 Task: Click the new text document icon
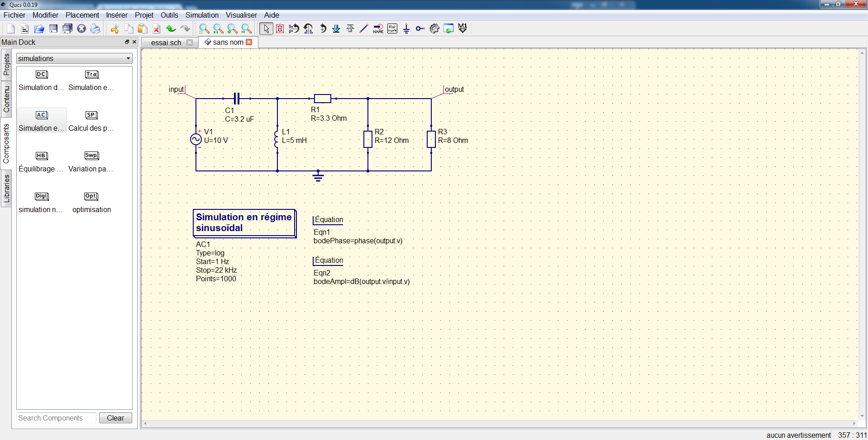point(25,29)
